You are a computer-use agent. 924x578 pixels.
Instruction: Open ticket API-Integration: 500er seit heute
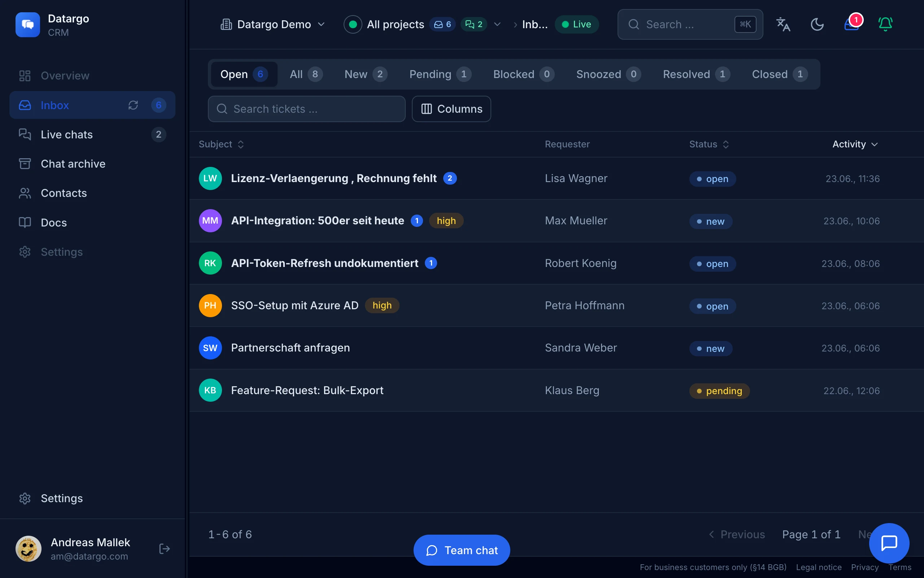click(317, 221)
